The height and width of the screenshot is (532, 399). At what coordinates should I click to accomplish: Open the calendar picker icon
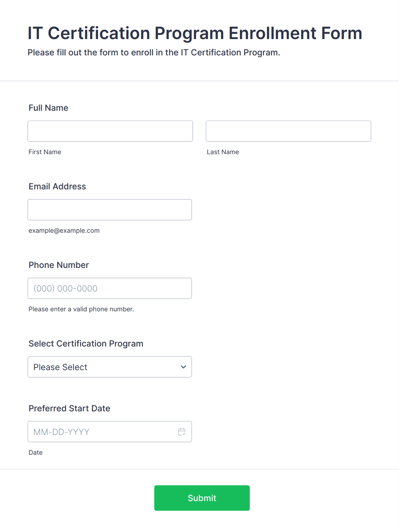182,432
